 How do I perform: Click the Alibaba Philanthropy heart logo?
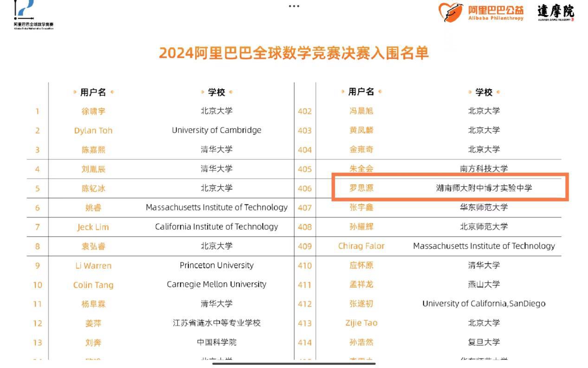pos(451,12)
